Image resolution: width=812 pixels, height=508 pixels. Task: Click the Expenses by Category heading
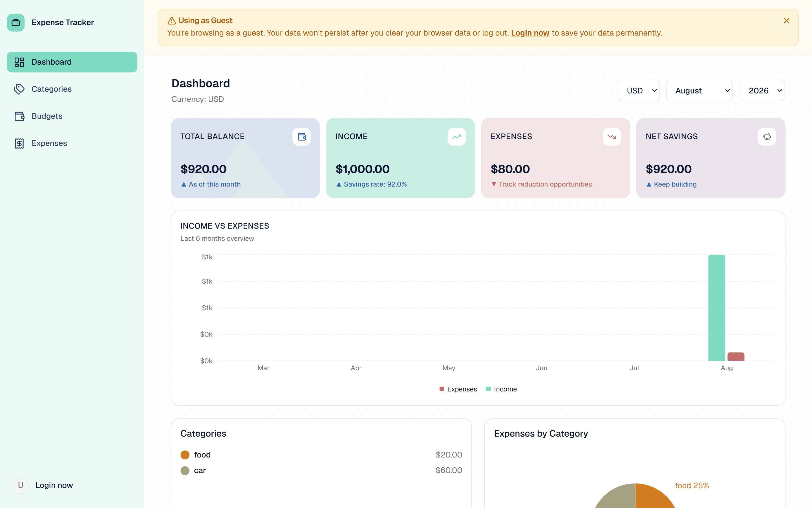pyautogui.click(x=541, y=433)
